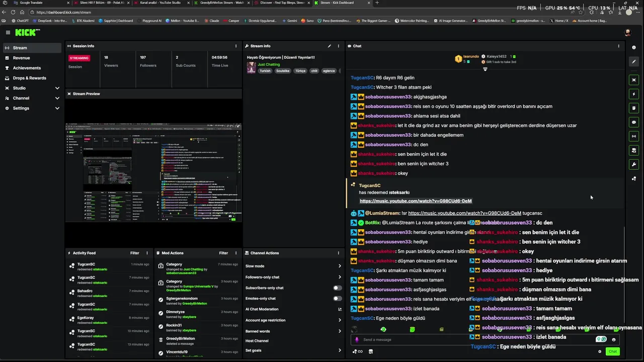644x362 pixels.
Task: Click the Stream Info pencil edit icon
Action: pos(330,46)
